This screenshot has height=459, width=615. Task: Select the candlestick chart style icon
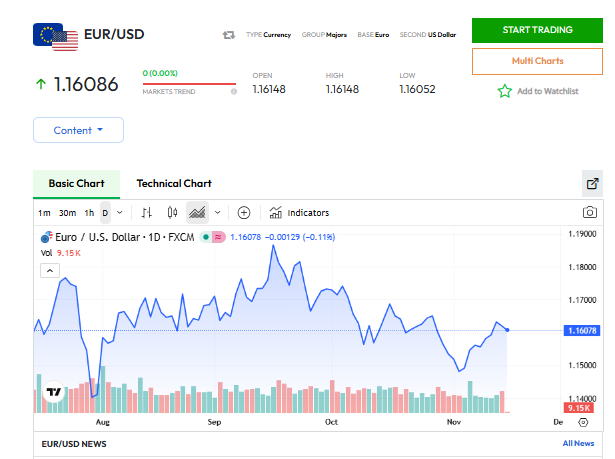pyautogui.click(x=172, y=212)
